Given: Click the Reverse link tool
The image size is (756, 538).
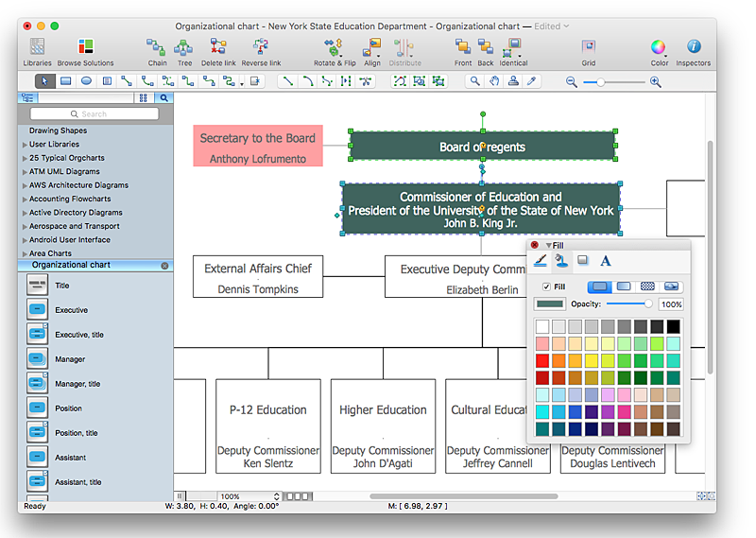Looking at the screenshot, I should click(261, 52).
